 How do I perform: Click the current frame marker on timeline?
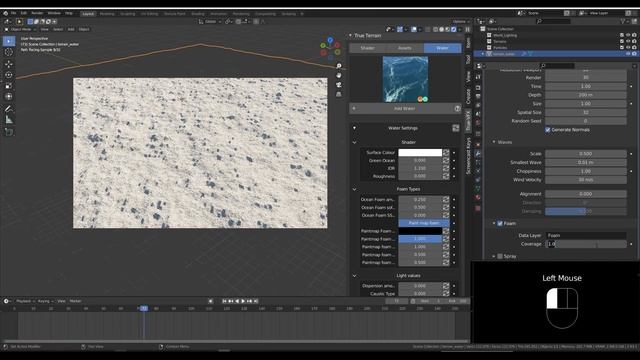click(144, 309)
